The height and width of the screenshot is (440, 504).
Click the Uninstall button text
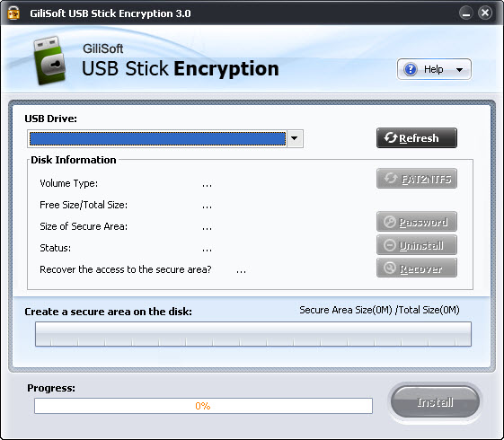tap(421, 246)
